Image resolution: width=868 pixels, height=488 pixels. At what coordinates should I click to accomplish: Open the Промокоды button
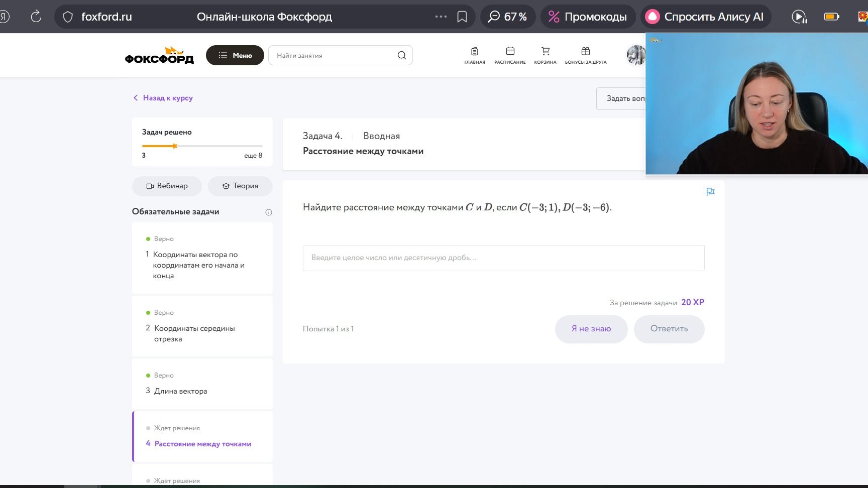tap(588, 17)
